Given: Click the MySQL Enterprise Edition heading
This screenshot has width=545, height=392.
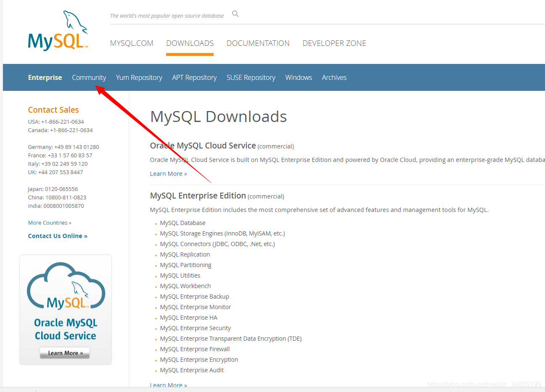Looking at the screenshot, I should pyautogui.click(x=198, y=196).
